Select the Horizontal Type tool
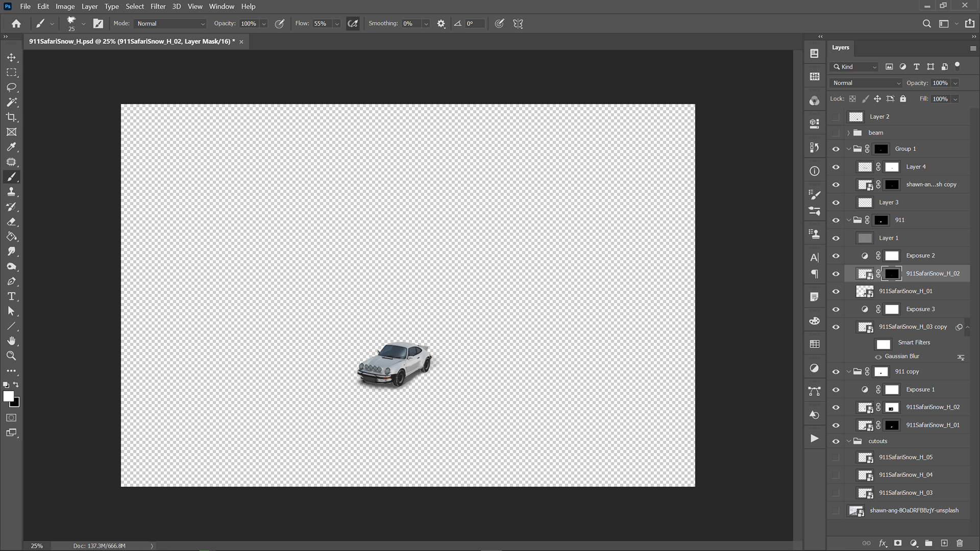Screen dimensions: 980x551 point(11,296)
